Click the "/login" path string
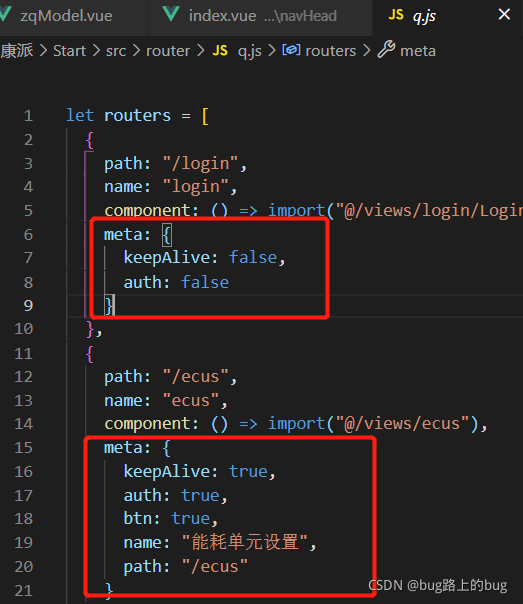 [200, 163]
